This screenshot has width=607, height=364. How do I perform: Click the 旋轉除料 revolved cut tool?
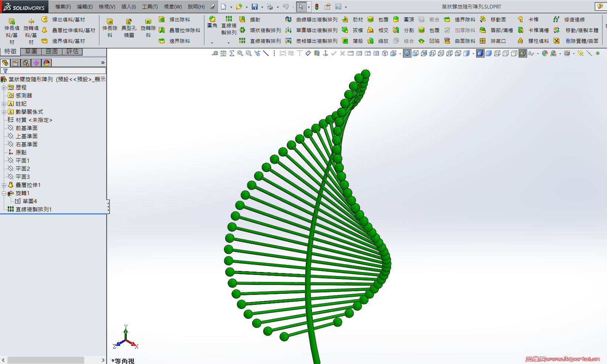148,28
